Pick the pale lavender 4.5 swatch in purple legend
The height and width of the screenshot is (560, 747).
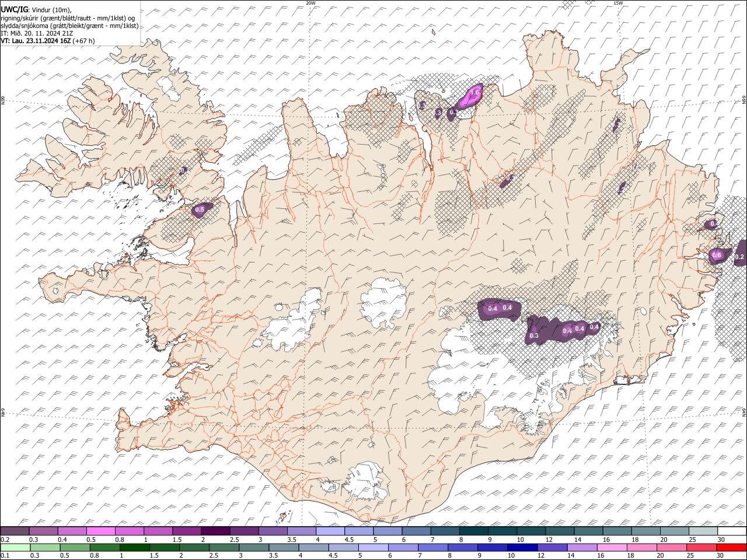359,531
